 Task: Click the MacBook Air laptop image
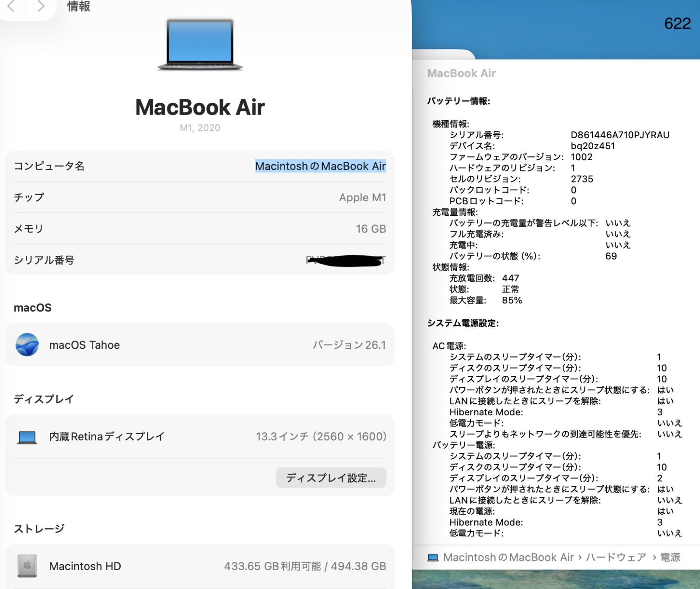[x=200, y=45]
